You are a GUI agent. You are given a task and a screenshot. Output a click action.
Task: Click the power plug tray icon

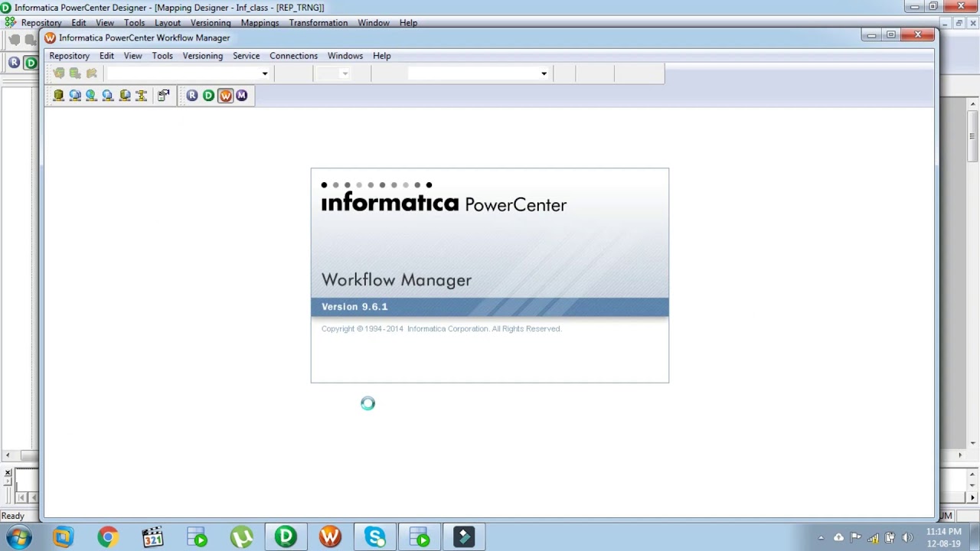point(890,538)
